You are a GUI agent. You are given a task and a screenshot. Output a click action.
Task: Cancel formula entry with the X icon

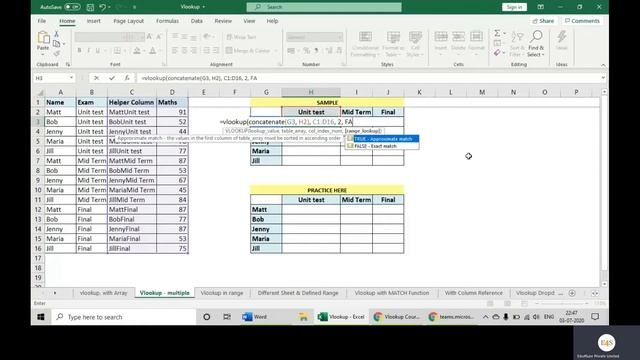click(96, 78)
